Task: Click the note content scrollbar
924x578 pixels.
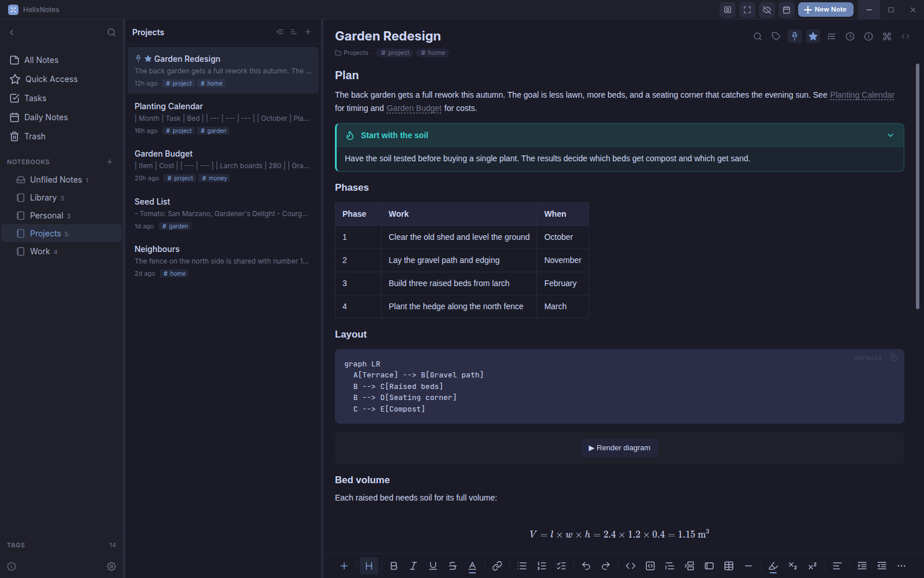Action: coord(917,186)
